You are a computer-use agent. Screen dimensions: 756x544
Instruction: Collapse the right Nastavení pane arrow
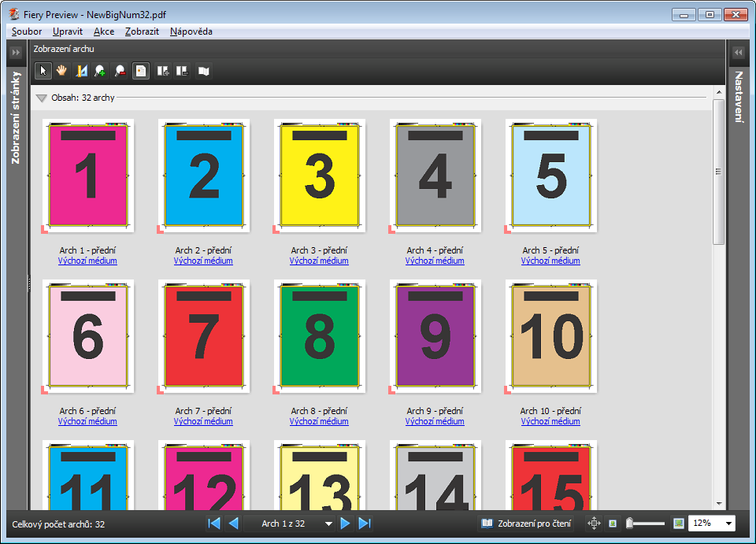click(x=738, y=52)
